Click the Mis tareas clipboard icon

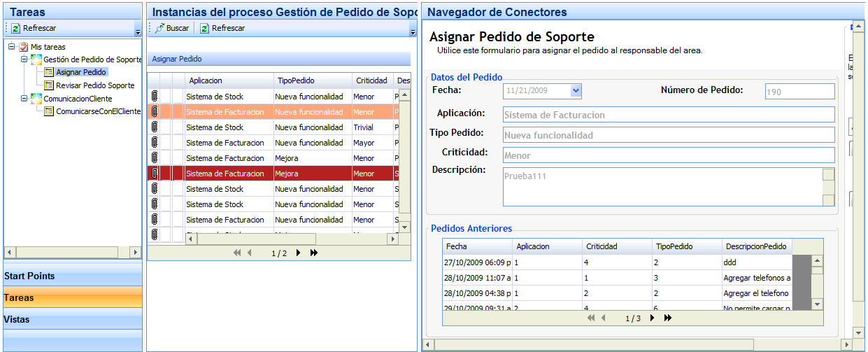tap(24, 47)
